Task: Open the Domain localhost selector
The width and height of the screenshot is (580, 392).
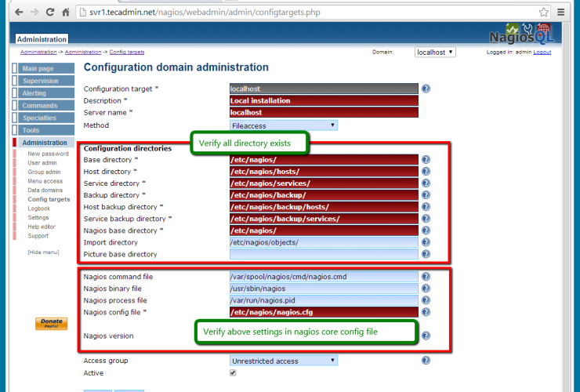Action: (x=435, y=53)
